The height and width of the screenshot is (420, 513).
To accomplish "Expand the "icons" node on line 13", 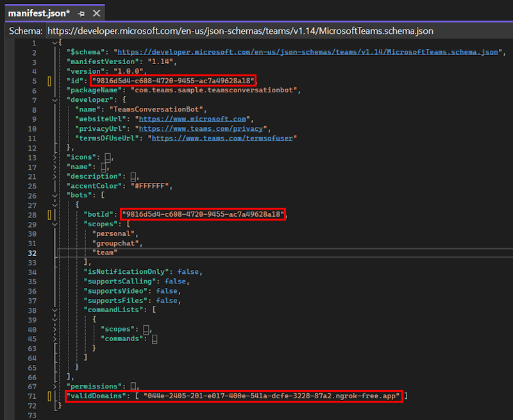I will click(x=55, y=157).
